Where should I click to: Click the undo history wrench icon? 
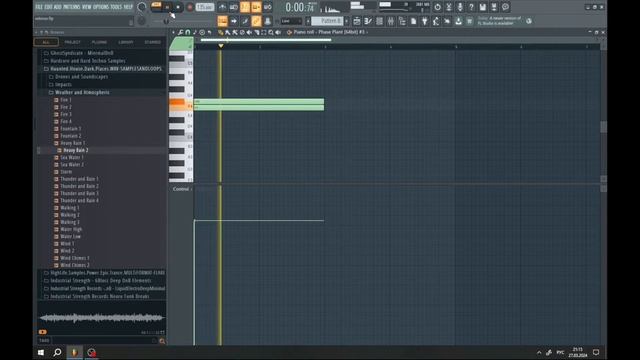click(436, 21)
